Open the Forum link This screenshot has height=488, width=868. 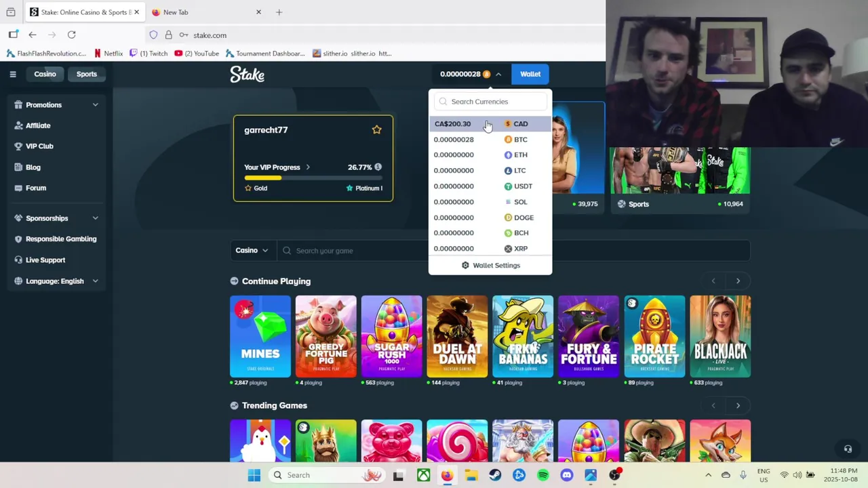coord(36,188)
